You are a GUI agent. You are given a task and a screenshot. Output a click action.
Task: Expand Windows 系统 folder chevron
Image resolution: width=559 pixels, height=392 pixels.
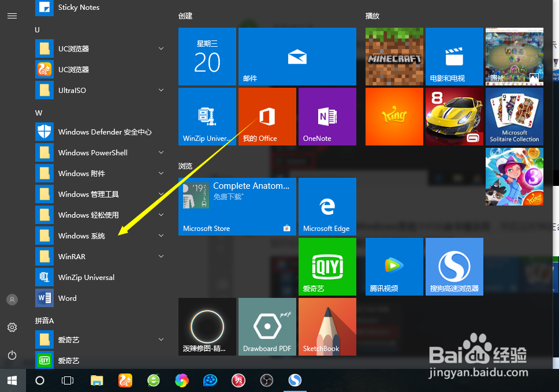point(161,236)
